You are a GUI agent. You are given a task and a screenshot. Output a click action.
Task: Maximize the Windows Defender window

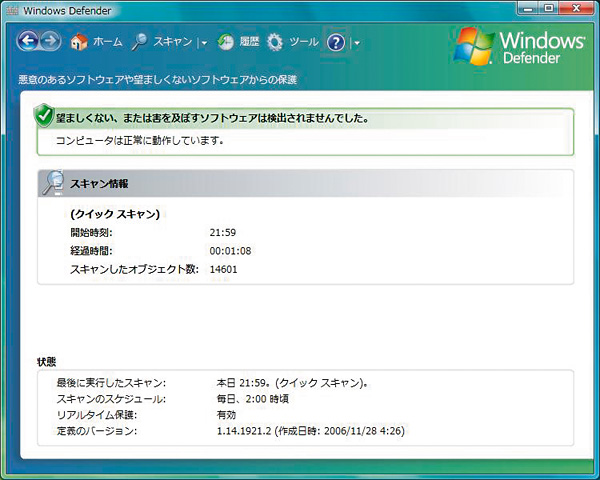550,8
